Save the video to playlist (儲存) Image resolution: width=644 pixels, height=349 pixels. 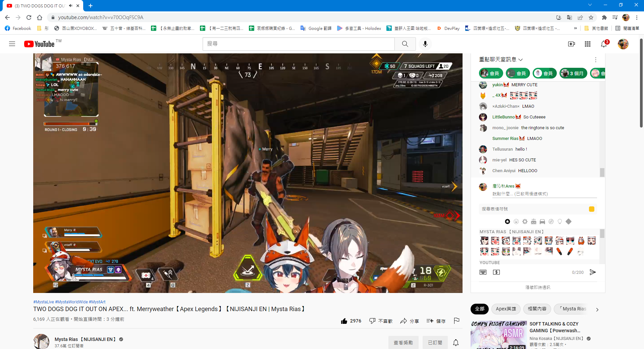tap(436, 321)
